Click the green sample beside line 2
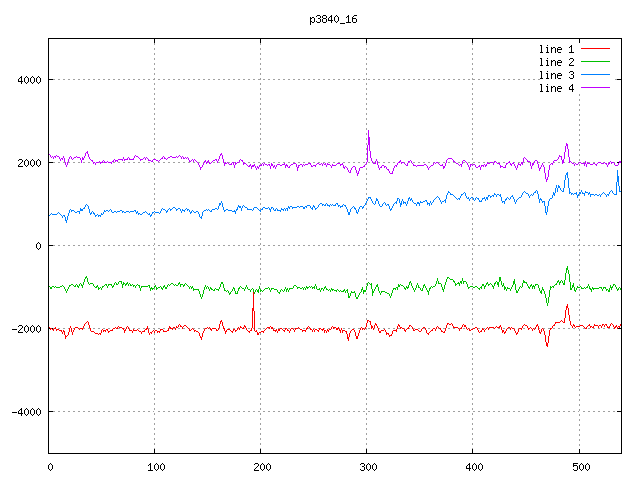This screenshot has width=640, height=480. tap(595, 62)
